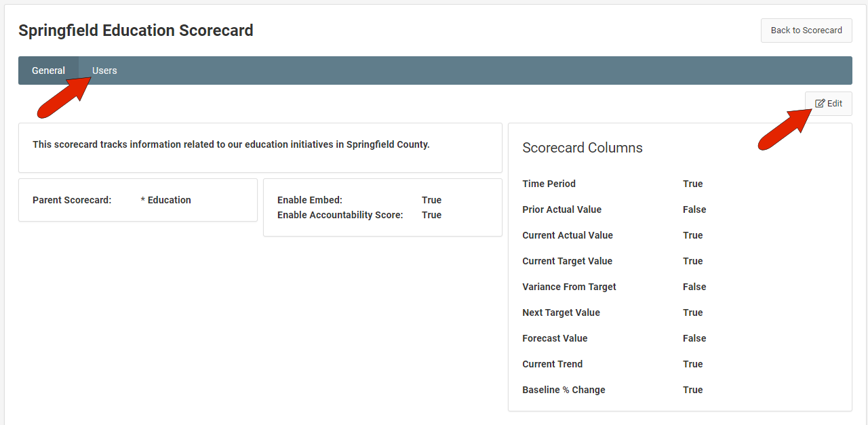The height and width of the screenshot is (425, 868).
Task: Open the Users tab
Action: tap(104, 70)
